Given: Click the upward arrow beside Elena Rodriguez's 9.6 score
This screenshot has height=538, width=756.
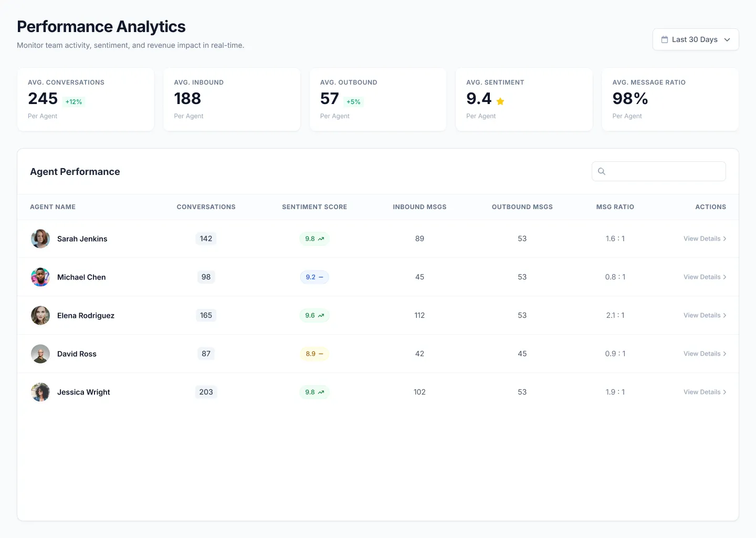Looking at the screenshot, I should 320,315.
